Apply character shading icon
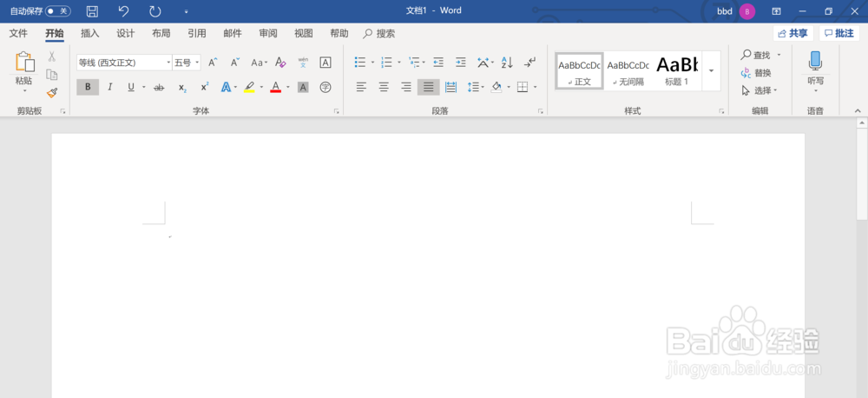 (x=303, y=87)
